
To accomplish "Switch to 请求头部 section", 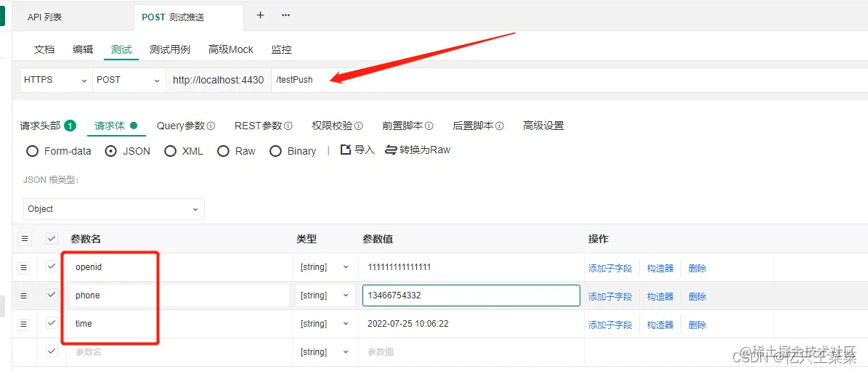I will pos(41,126).
